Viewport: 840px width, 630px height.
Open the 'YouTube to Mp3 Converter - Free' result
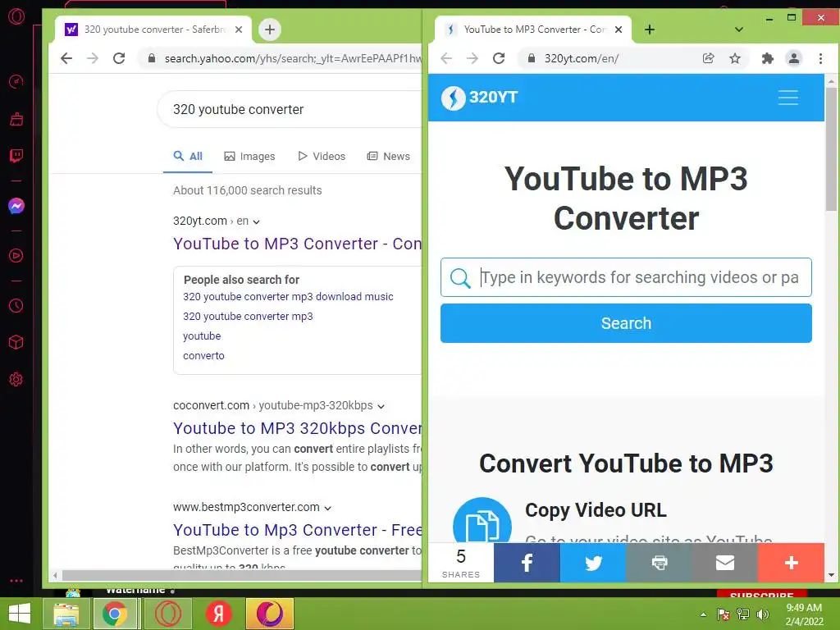[x=297, y=531]
